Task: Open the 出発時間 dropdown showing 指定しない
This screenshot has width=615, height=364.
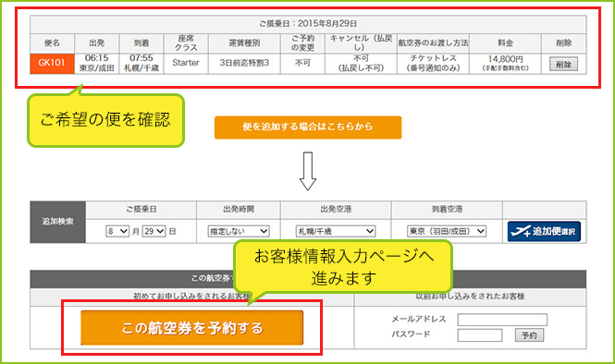Action: click(x=239, y=231)
